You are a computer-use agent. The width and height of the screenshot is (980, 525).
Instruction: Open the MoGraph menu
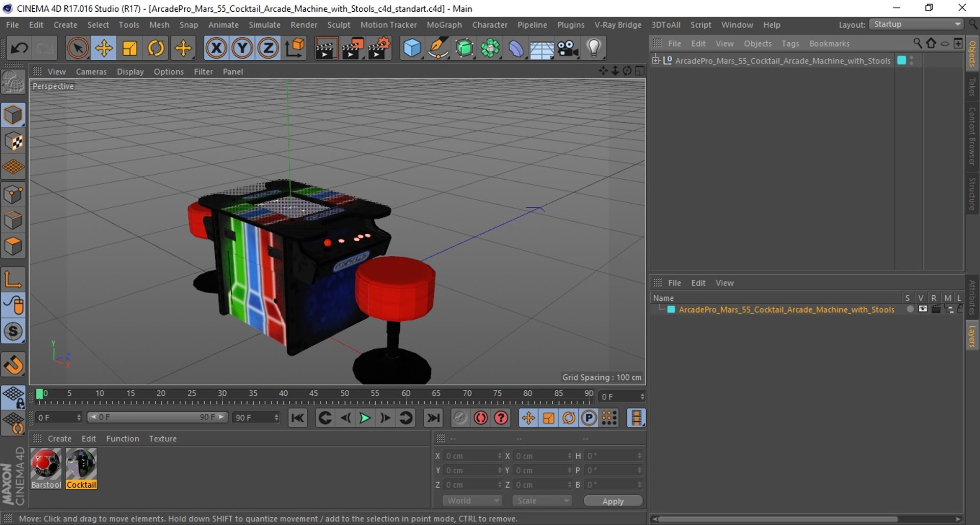pos(444,25)
